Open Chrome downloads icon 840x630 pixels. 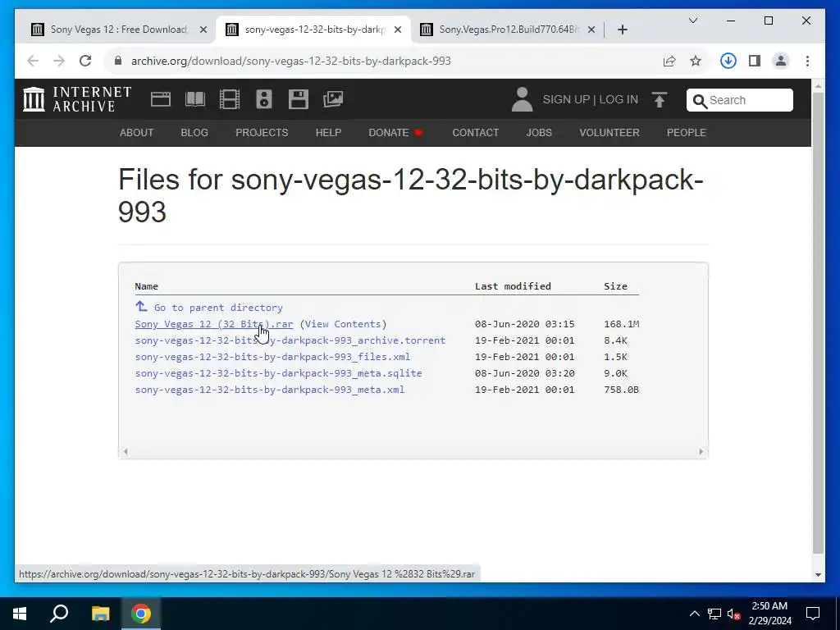(728, 61)
